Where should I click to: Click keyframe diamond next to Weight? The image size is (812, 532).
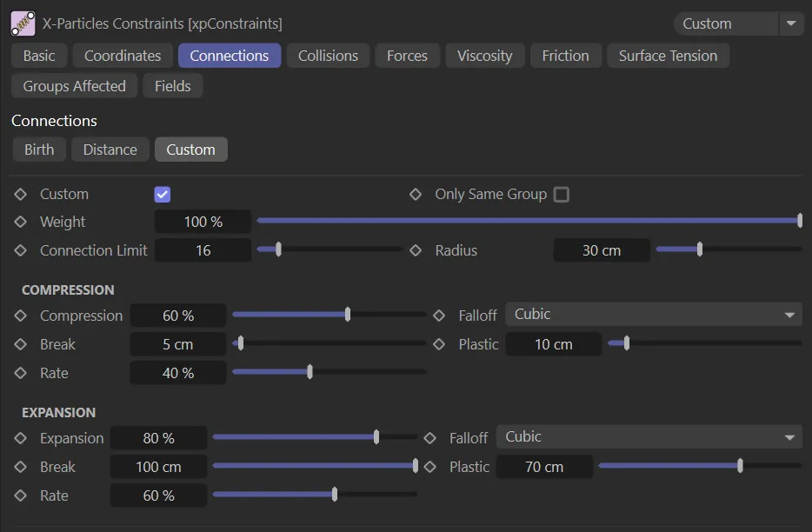pyautogui.click(x=21, y=222)
